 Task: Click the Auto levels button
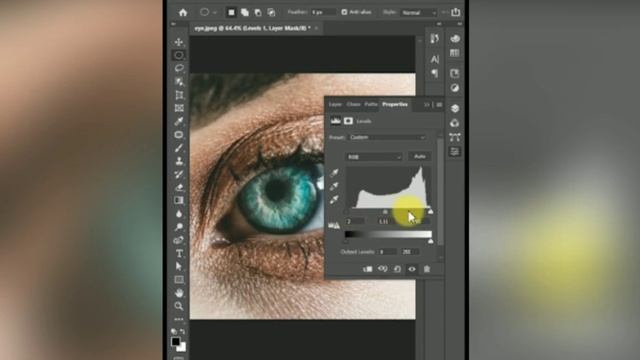point(420,156)
